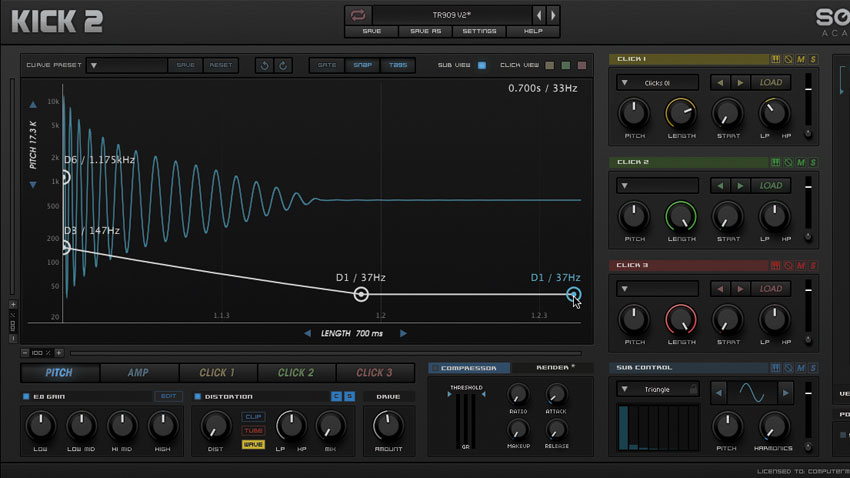The image size is (850, 478).
Task: Lower pitch range with down arrow
Action: (33, 185)
